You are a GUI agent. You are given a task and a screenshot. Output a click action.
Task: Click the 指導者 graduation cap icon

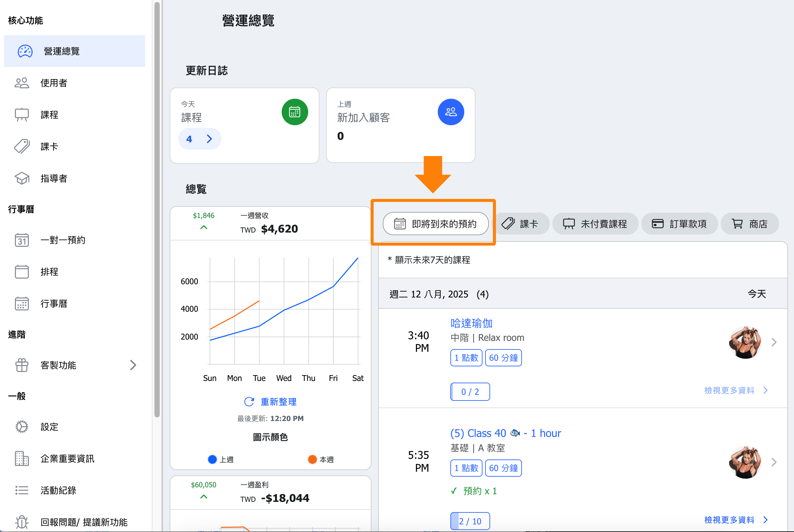(x=22, y=179)
